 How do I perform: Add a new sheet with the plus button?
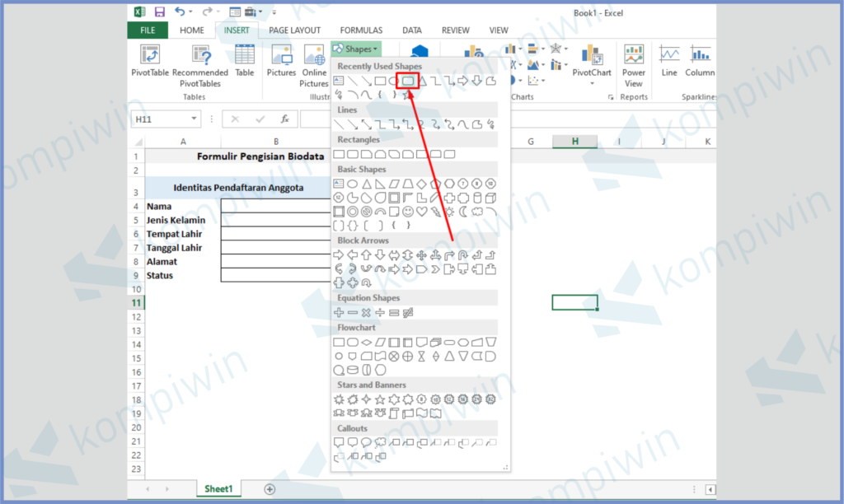(x=270, y=489)
